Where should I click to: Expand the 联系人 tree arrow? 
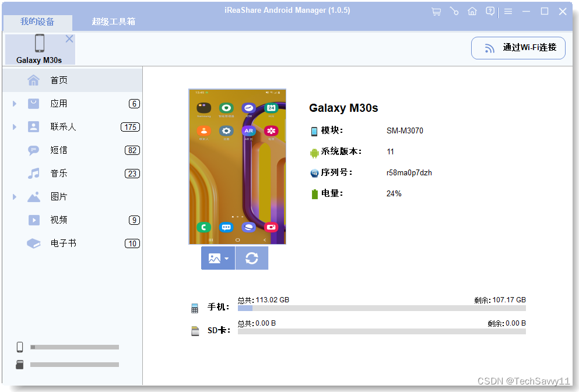pyautogui.click(x=15, y=127)
